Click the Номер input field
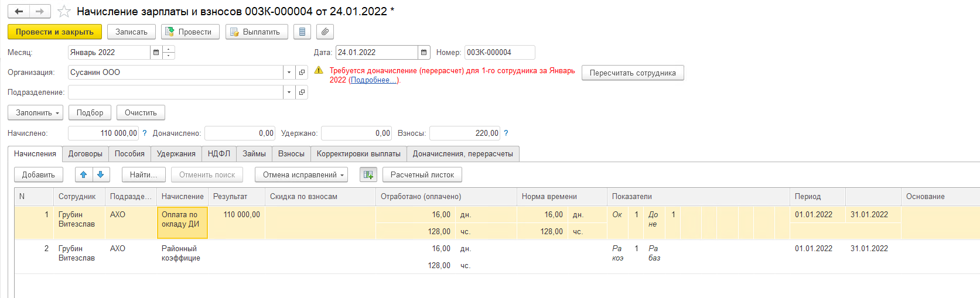 pos(499,53)
